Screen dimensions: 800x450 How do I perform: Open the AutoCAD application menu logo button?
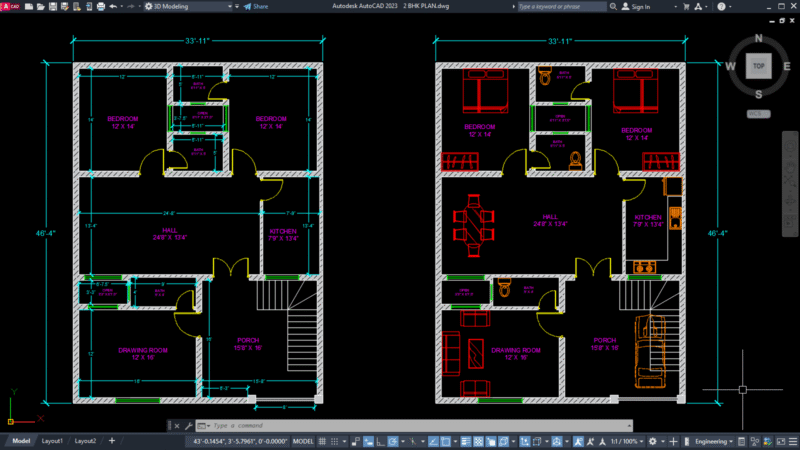pos(9,6)
